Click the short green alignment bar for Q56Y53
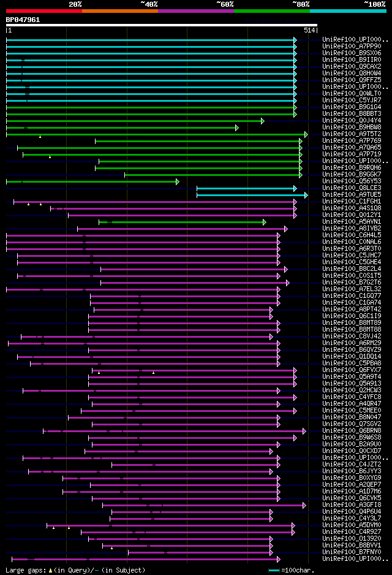Viewport: 392px width, 575px height. pos(92,181)
